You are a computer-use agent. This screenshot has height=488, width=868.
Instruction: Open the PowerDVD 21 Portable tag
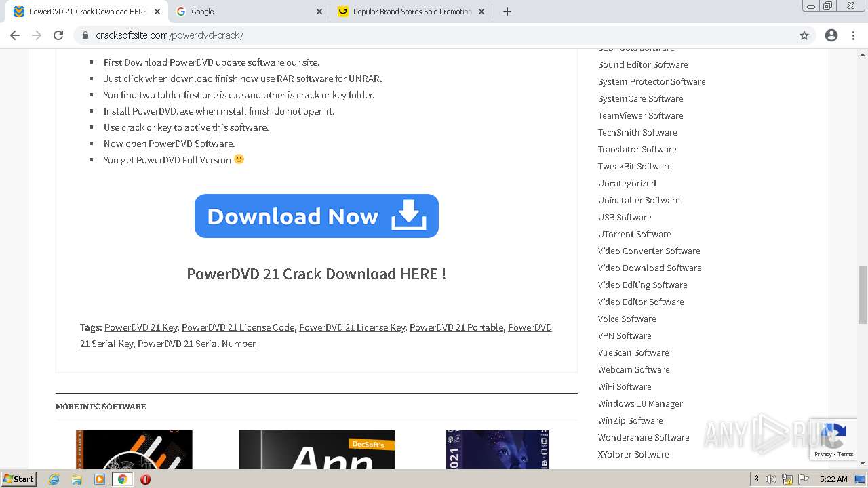456,327
